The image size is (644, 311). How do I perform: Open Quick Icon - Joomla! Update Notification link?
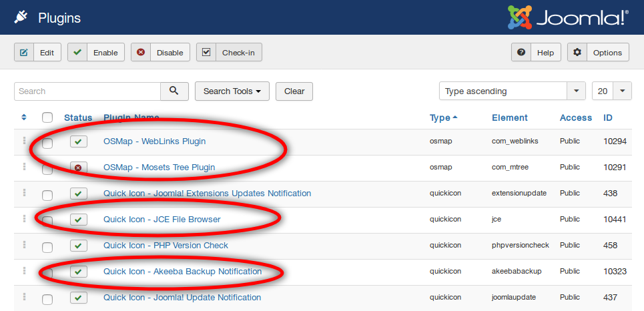click(x=182, y=297)
